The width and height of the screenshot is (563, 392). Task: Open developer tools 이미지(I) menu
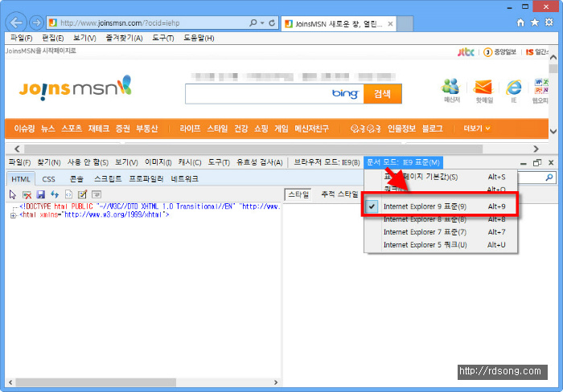click(x=158, y=162)
